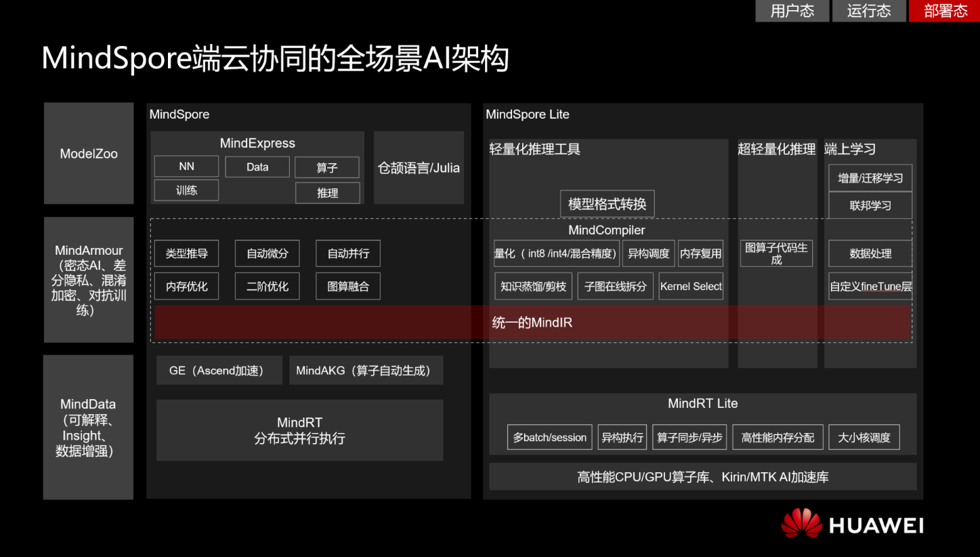Click the slide title MindSpore端云协同的全场景AI架构
Screen dimensions: 980x557
[x=275, y=59]
